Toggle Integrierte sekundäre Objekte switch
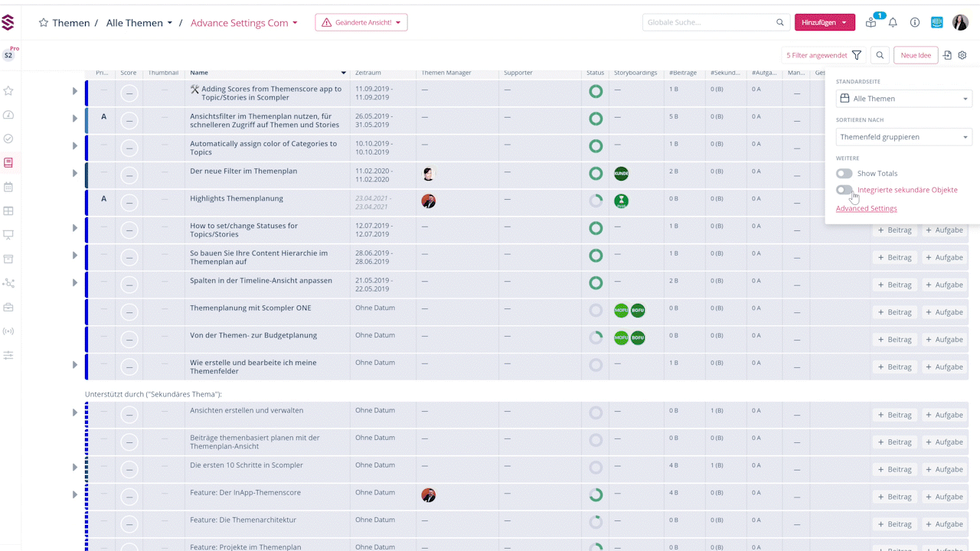Screen dimensions: 980x551 (844, 190)
